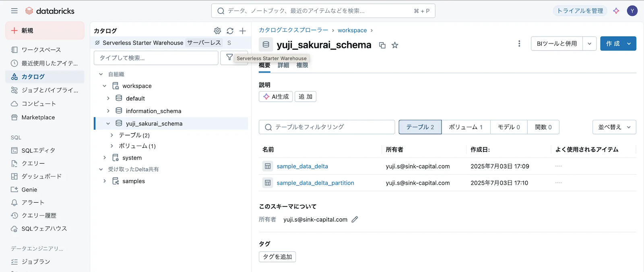The image size is (644, 272).
Task: Open 最近使用したアイテム in sidebar
Action: [45, 63]
